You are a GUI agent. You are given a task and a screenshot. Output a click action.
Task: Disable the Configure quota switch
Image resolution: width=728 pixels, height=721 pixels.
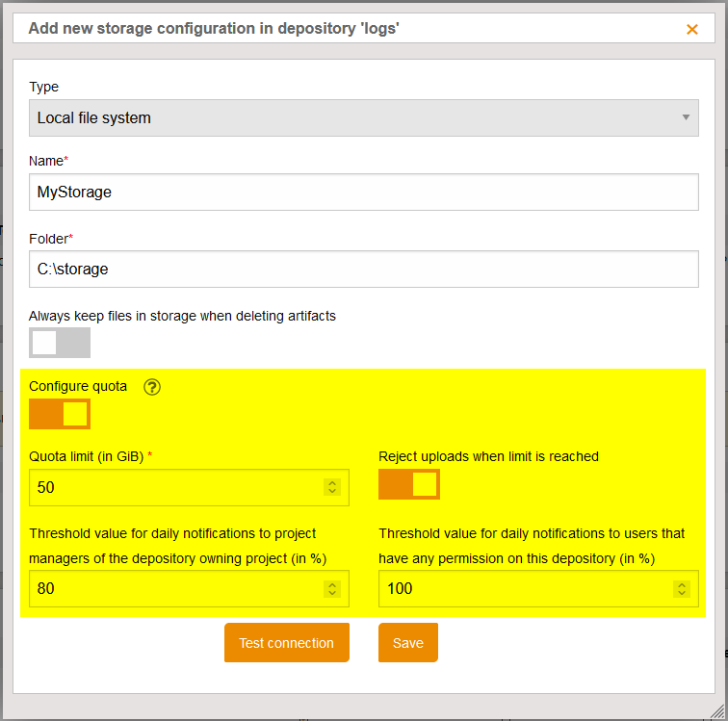(x=60, y=414)
